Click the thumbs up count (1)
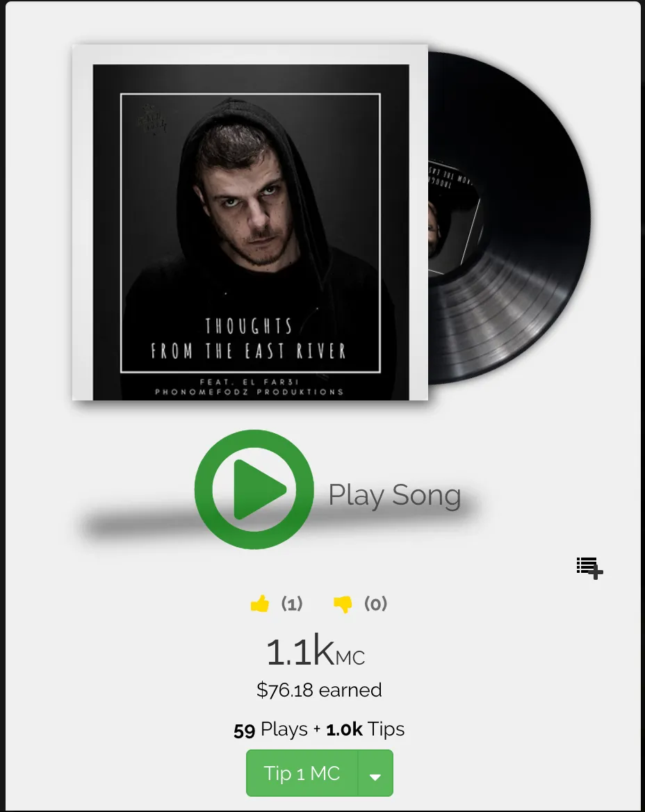Image resolution: width=645 pixels, height=812 pixels. tap(292, 604)
